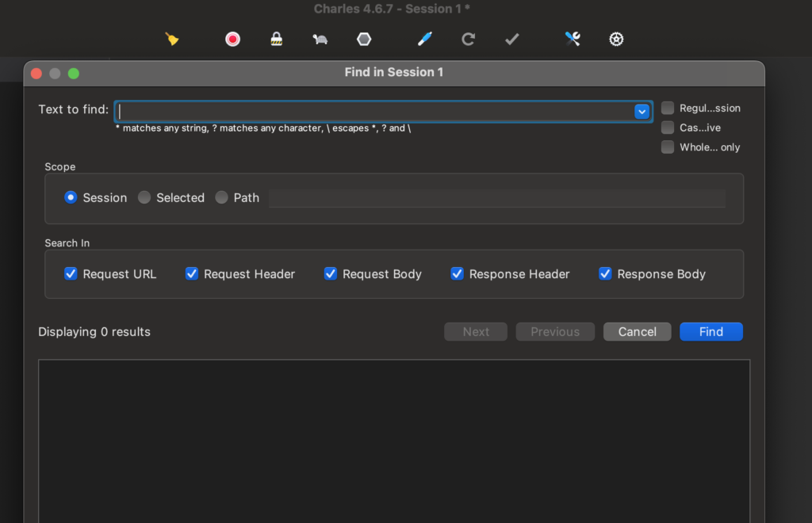812x523 pixels.
Task: Select the Path scope radio button
Action: [222, 198]
